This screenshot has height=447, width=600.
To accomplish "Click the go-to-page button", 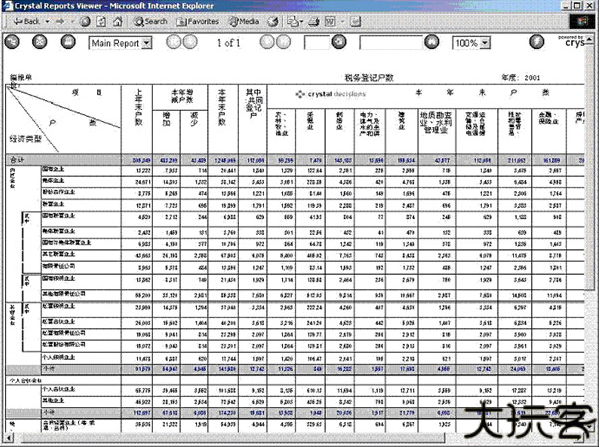I will click(339, 42).
